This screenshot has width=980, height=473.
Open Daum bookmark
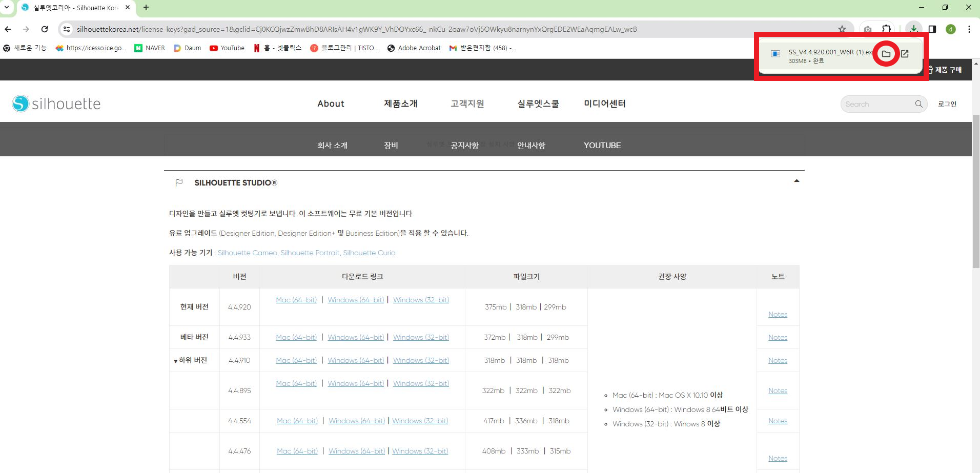188,48
